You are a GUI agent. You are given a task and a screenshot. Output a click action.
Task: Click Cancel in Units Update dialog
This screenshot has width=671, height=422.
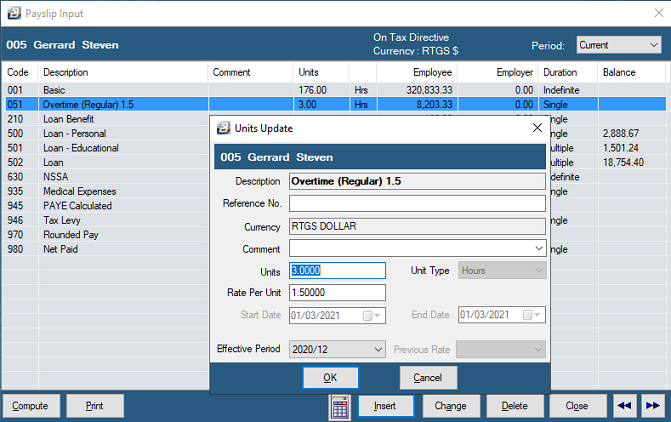point(428,377)
